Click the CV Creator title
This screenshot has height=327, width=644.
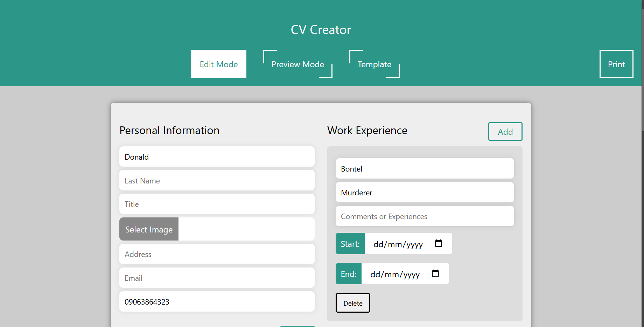321,30
